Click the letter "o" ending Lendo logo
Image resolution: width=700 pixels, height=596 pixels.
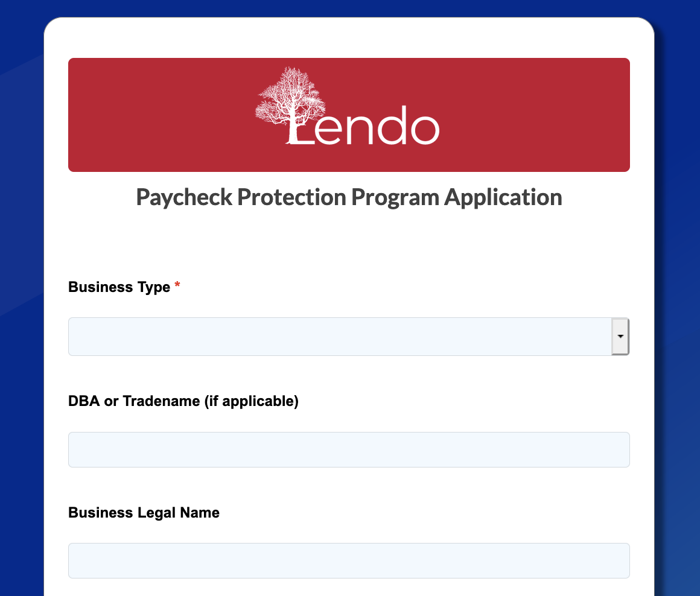pyautogui.click(x=425, y=129)
